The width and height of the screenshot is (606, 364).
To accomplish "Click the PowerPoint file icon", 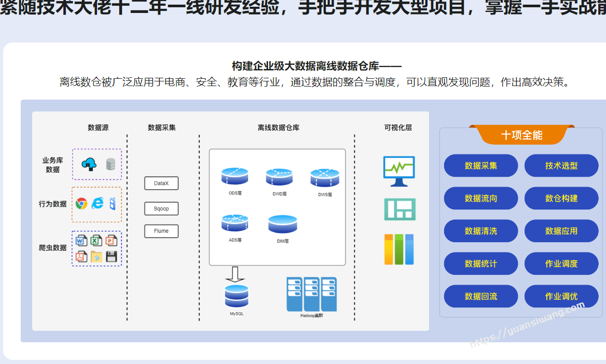I will click(x=112, y=241).
